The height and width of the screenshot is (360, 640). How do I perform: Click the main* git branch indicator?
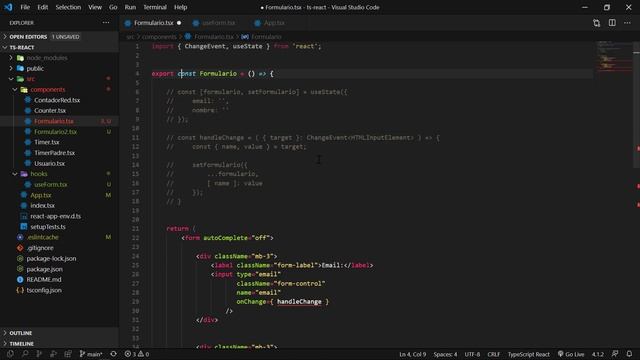[91, 354]
